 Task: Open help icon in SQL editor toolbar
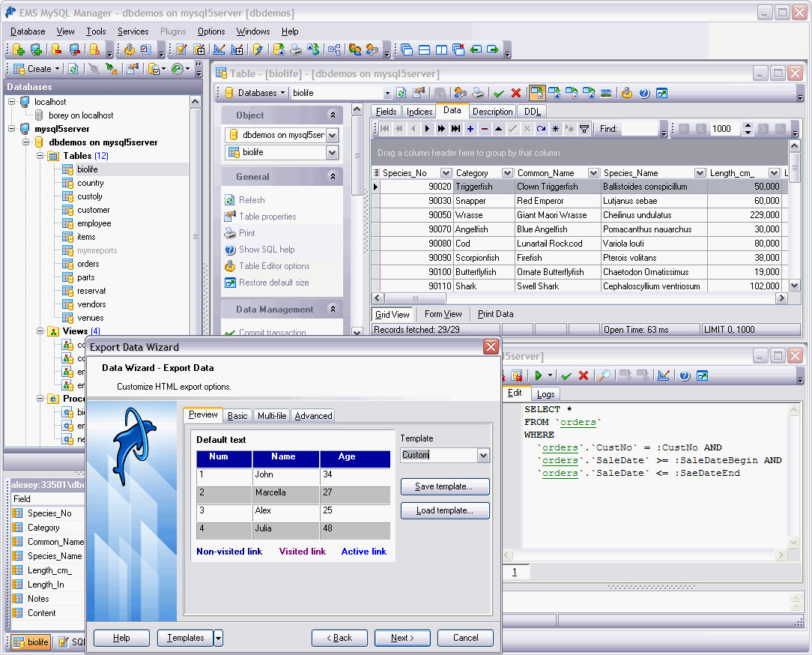pyautogui.click(x=685, y=375)
